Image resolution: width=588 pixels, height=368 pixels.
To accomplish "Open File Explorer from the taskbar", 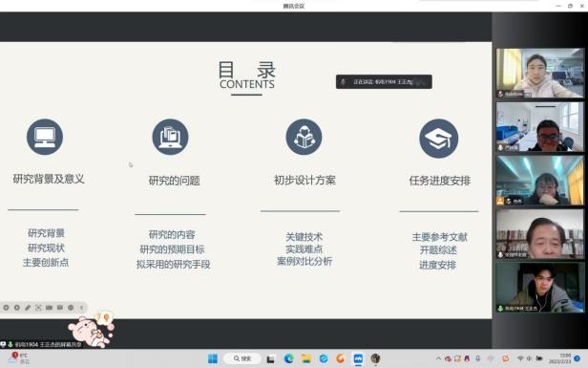I will 306,358.
